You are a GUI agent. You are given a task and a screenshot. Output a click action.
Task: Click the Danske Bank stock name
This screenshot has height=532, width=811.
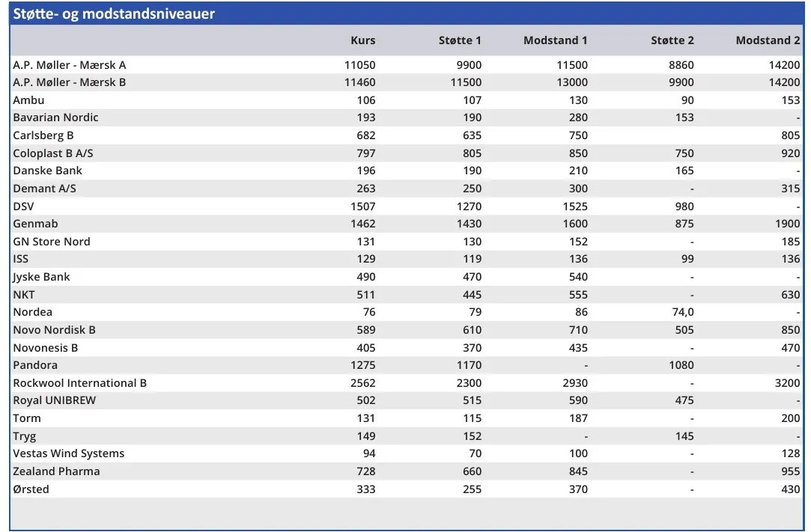[47, 171]
